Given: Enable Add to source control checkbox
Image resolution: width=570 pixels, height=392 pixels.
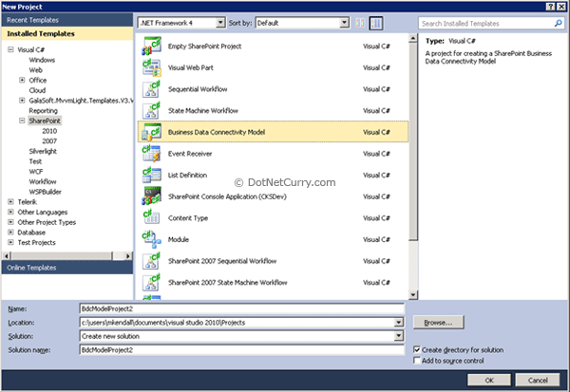Looking at the screenshot, I should coord(417,360).
